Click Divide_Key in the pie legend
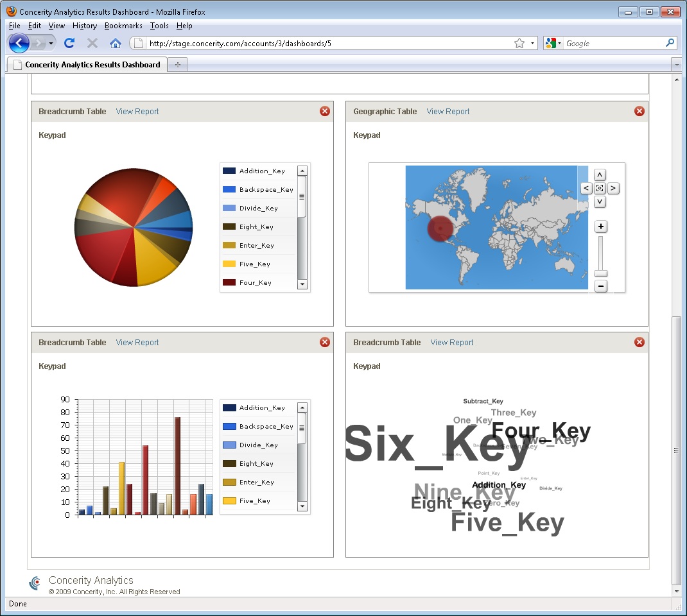 pos(259,208)
